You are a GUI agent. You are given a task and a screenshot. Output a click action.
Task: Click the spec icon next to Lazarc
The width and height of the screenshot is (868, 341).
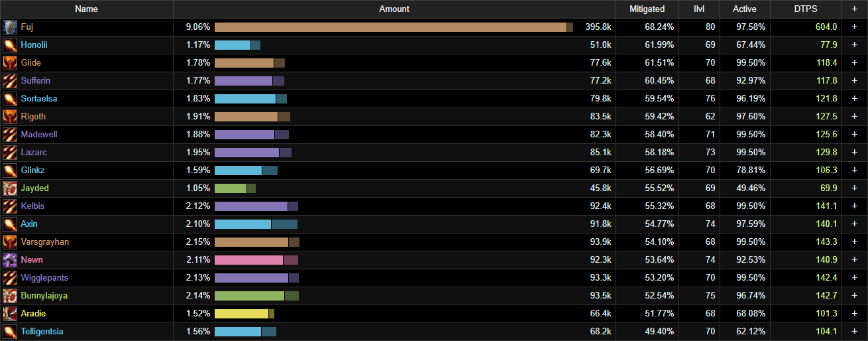point(10,153)
